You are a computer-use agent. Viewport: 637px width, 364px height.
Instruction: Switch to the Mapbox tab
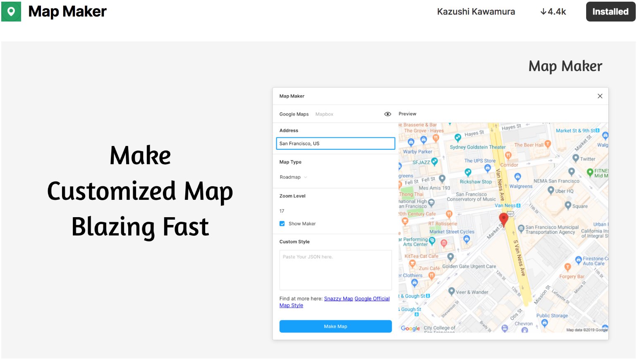tap(324, 114)
